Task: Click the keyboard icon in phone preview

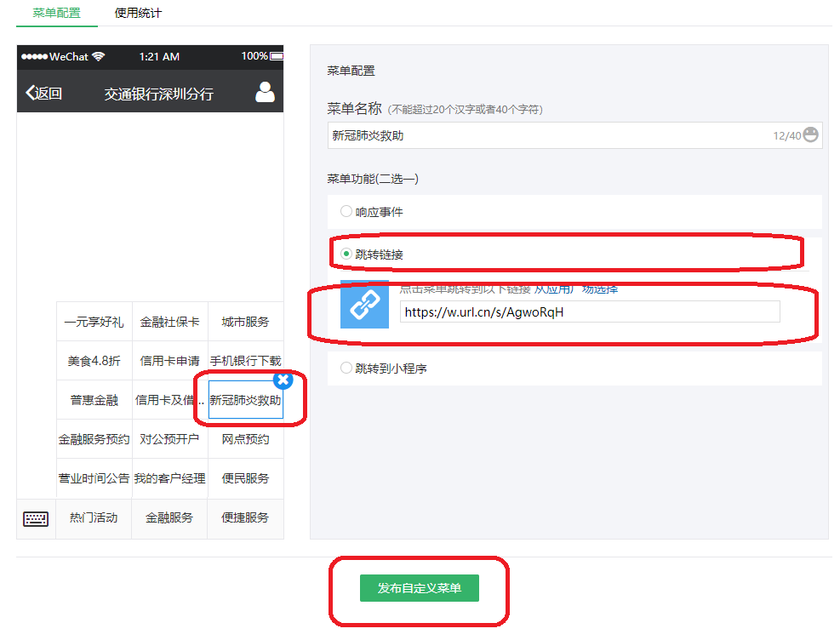Action: point(36,518)
